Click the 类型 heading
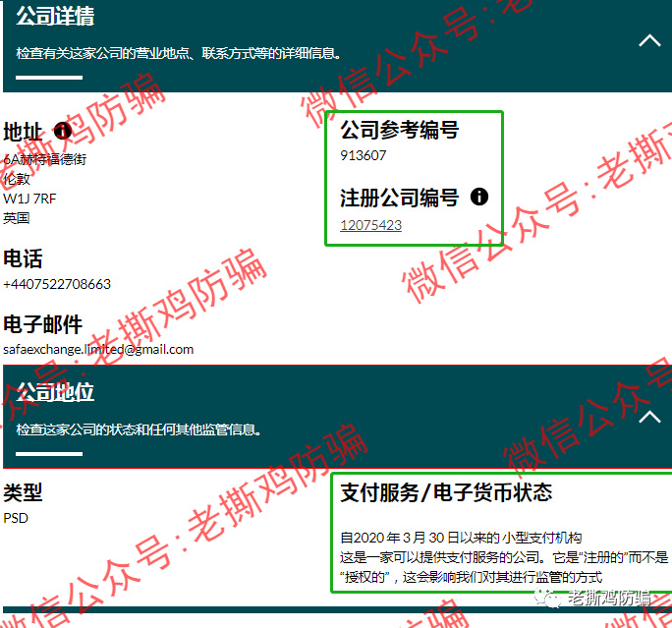 (x=23, y=492)
